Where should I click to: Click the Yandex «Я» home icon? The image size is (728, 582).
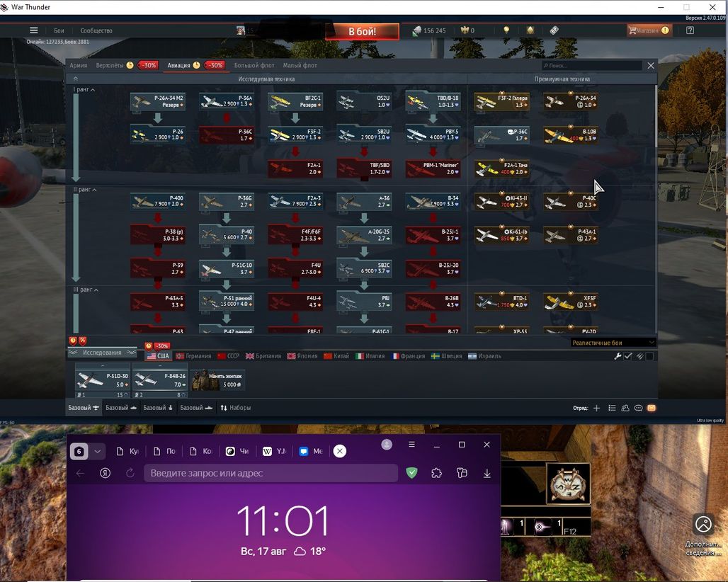coord(105,473)
